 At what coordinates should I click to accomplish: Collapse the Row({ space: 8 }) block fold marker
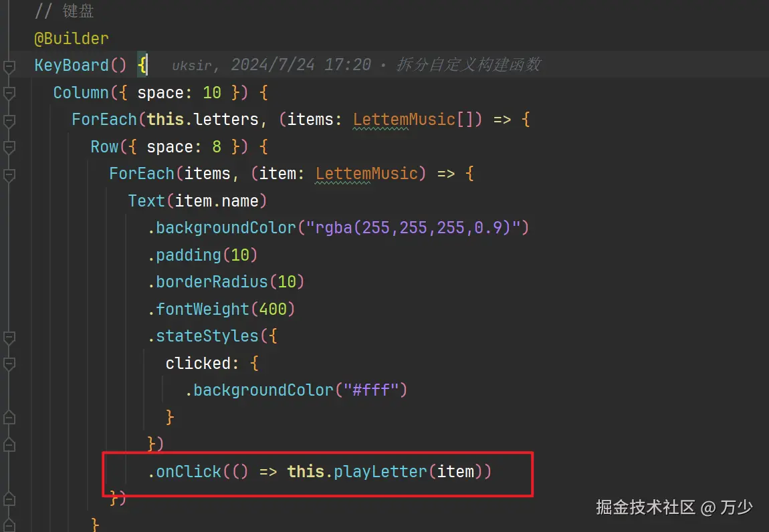tap(9, 147)
